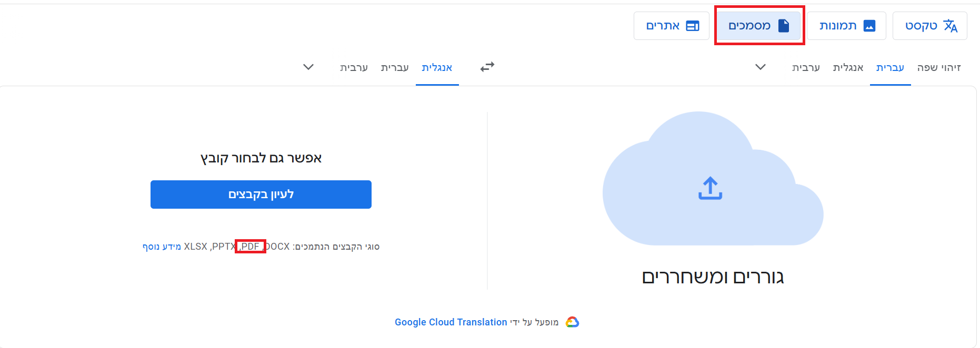Select the זיהוי שפה source language tab
The width and height of the screenshot is (980, 348).
(939, 68)
